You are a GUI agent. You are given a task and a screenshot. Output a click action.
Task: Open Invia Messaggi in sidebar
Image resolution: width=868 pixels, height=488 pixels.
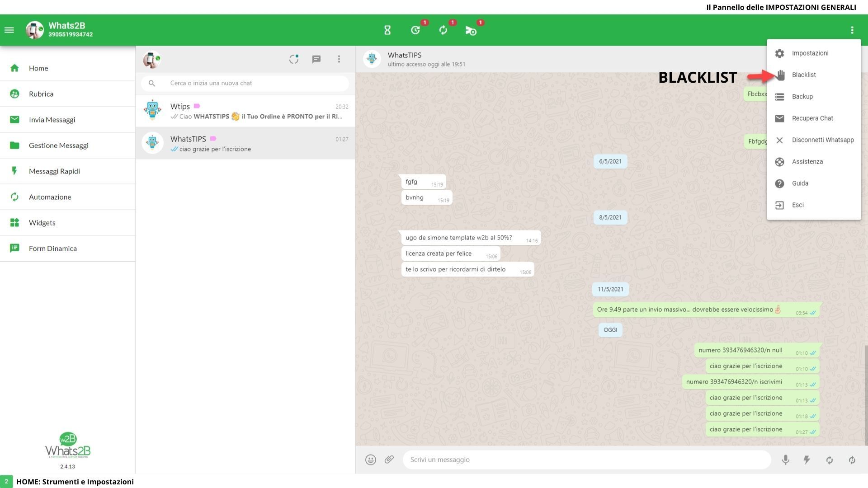[x=67, y=120]
